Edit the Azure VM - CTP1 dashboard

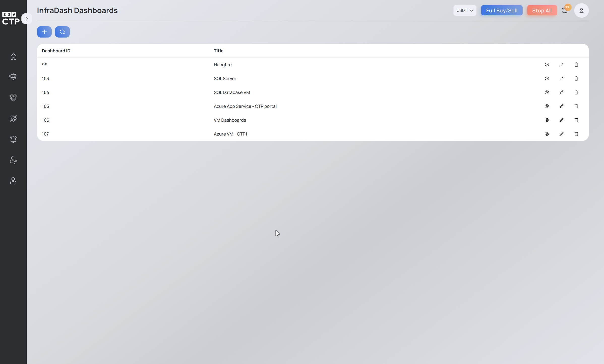pos(561,134)
